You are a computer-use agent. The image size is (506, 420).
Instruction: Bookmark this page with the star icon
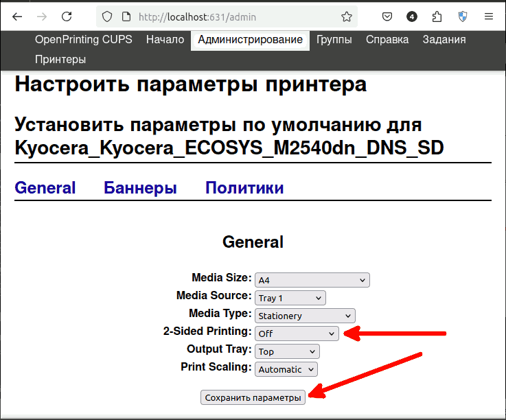pyautogui.click(x=347, y=16)
